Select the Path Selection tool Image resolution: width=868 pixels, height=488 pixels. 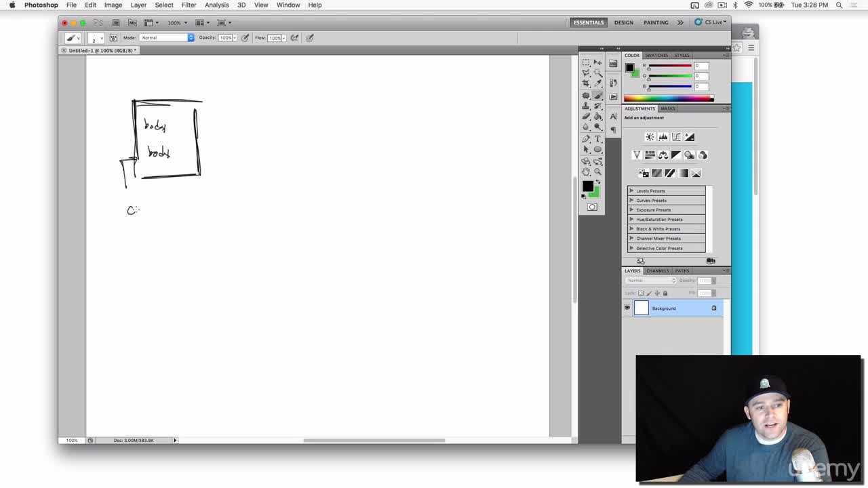[586, 149]
